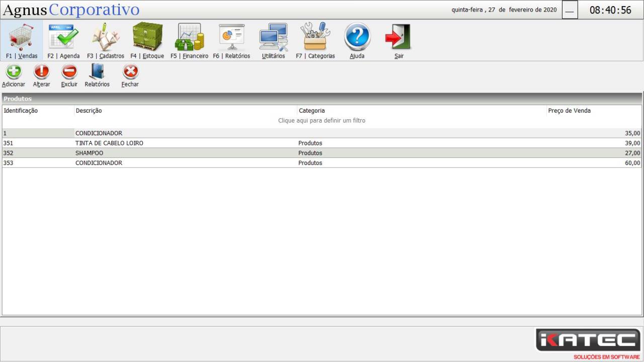The width and height of the screenshot is (644, 362).
Task: Click Fechar to close Produtos list
Action: click(130, 73)
